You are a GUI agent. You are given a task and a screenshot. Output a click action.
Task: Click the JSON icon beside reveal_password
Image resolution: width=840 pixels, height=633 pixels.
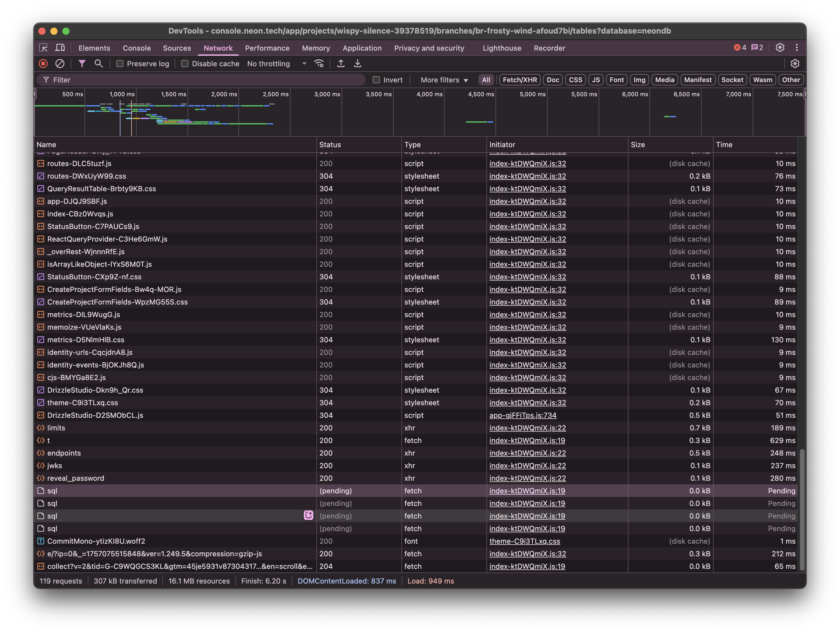pyautogui.click(x=41, y=478)
